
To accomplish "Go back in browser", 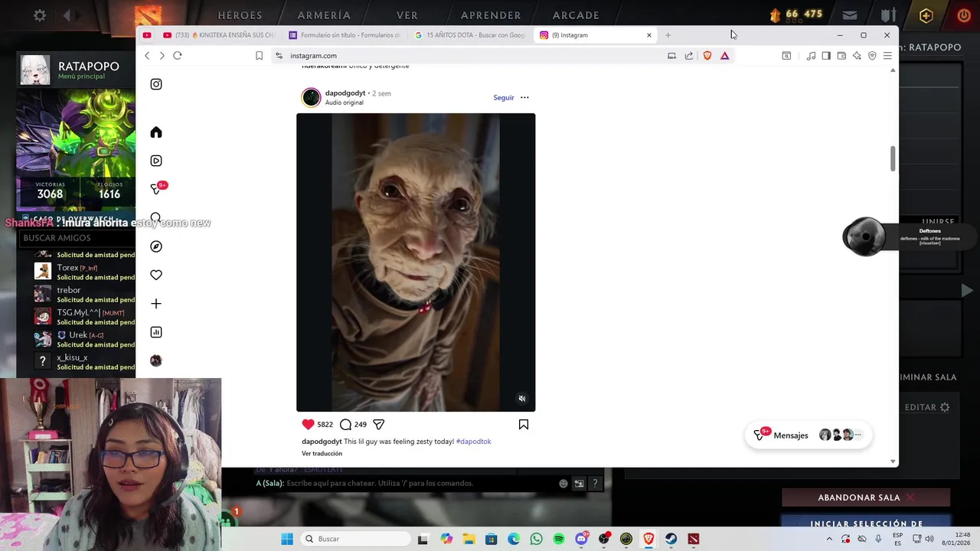I will (147, 55).
